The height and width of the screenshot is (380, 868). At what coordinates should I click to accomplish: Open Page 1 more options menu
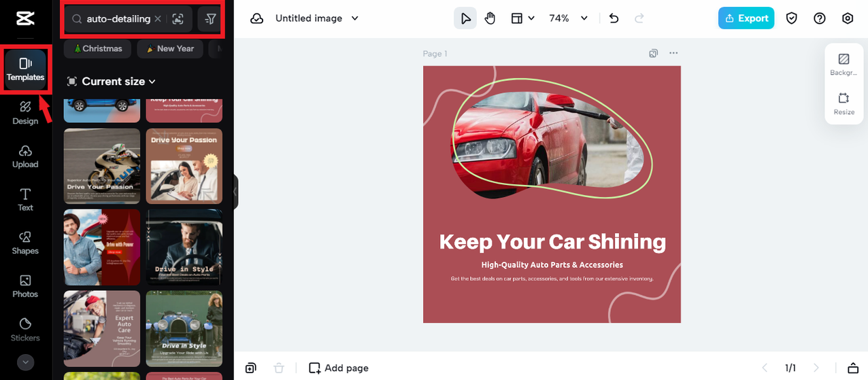coord(673,53)
